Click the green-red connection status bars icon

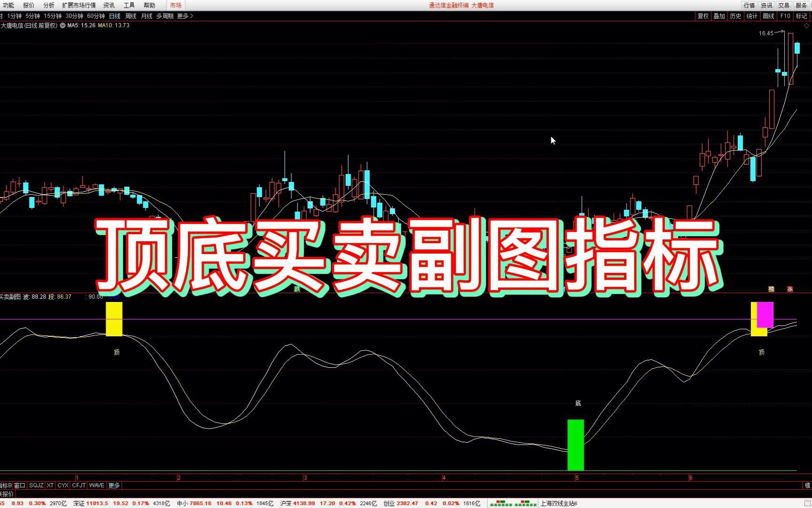513,504
